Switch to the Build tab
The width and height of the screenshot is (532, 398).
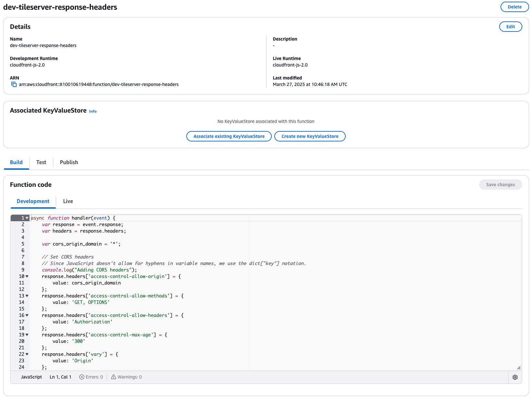[x=16, y=162]
